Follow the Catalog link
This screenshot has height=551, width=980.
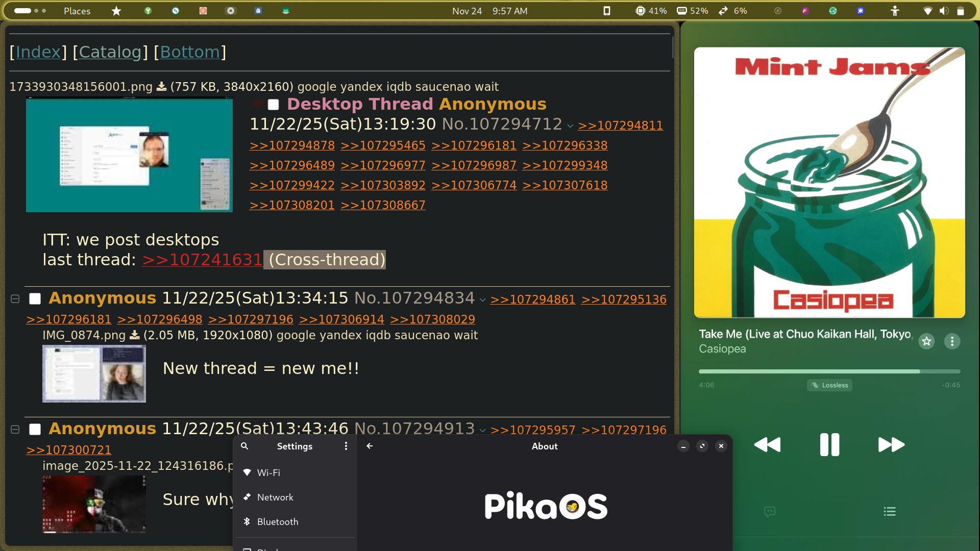[110, 52]
